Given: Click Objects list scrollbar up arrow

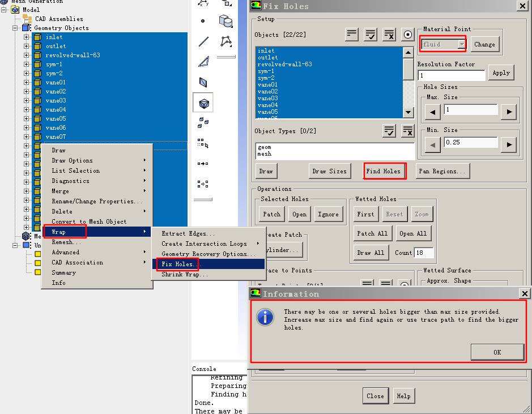Looking at the screenshot, I should 408,52.
